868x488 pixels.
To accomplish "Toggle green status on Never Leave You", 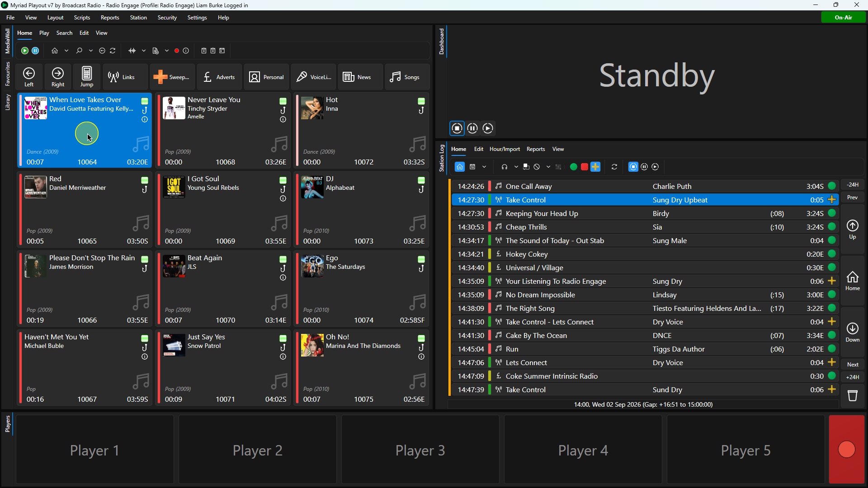I will (x=283, y=101).
